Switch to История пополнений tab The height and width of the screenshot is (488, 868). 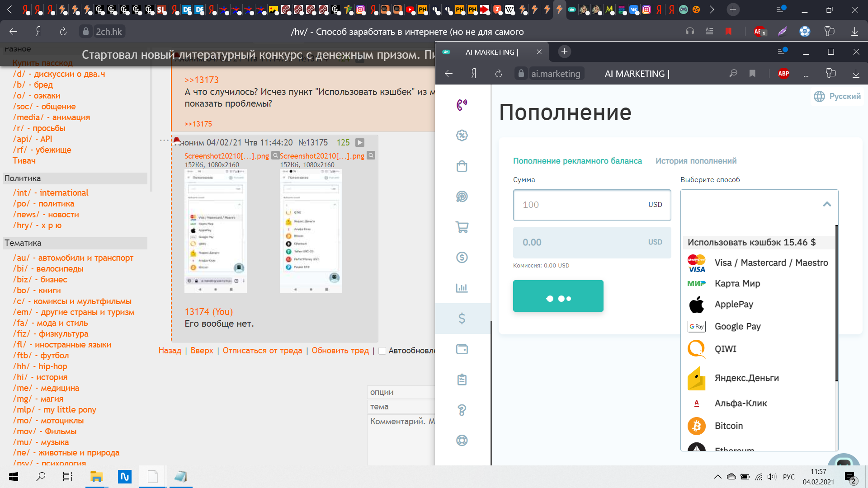click(696, 161)
